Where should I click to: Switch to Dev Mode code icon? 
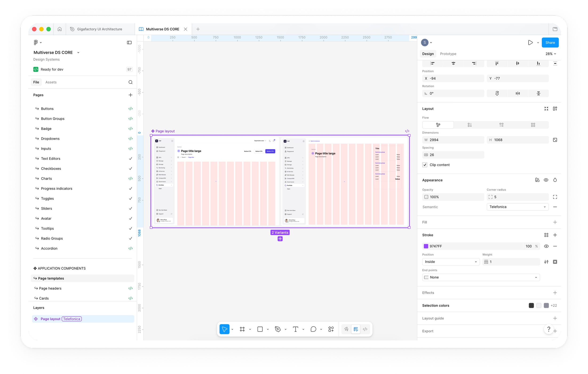(x=365, y=329)
